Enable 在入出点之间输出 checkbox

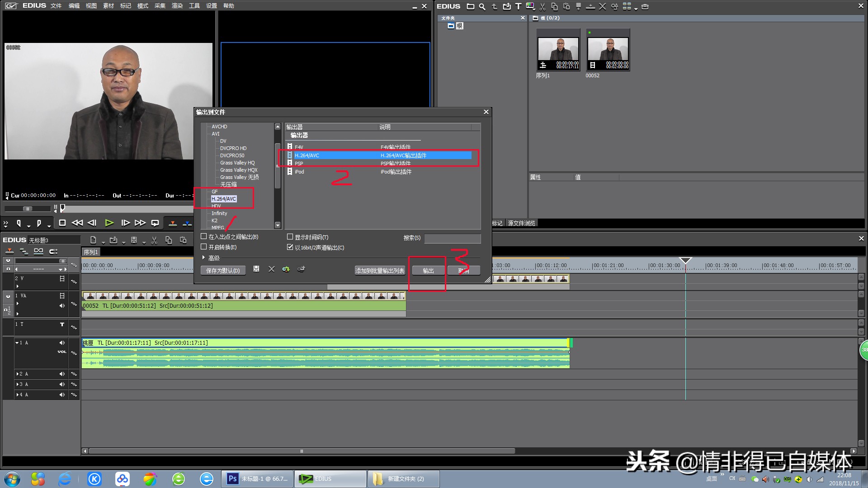[204, 236]
